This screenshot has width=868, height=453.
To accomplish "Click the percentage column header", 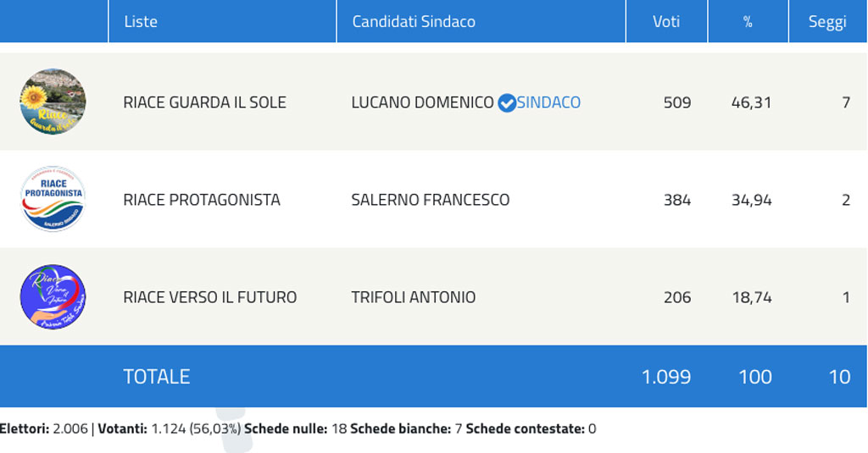I will 748,22.
